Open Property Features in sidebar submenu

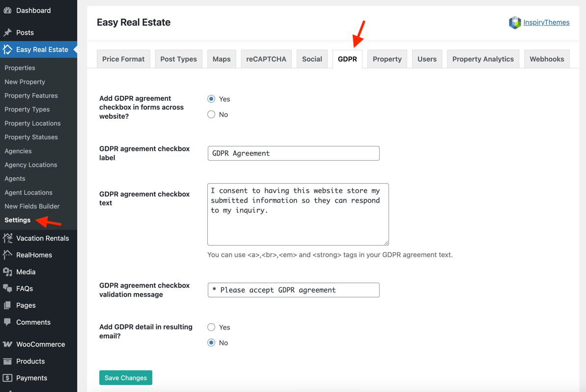(x=31, y=96)
